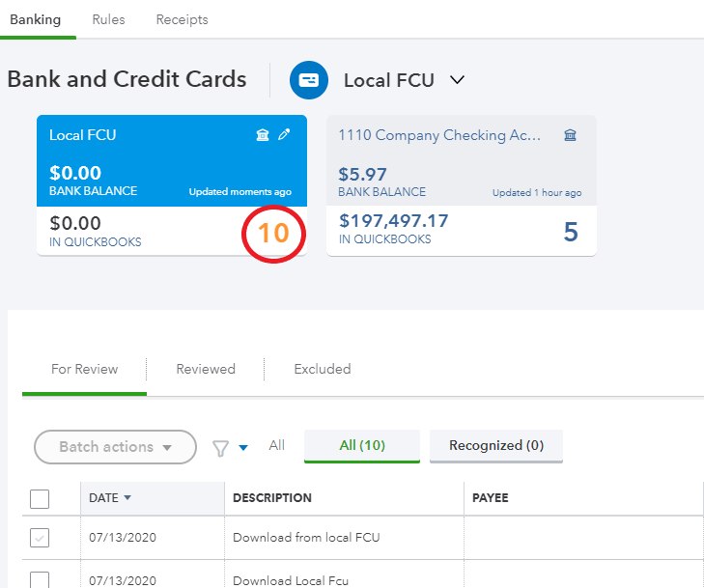Select the All (10) filter button
704x588 pixels.
click(x=362, y=446)
